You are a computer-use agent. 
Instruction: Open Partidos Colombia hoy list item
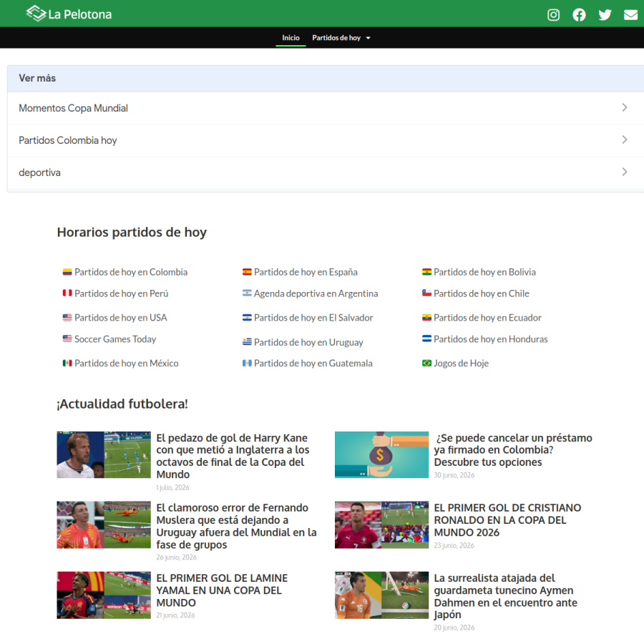[326, 140]
